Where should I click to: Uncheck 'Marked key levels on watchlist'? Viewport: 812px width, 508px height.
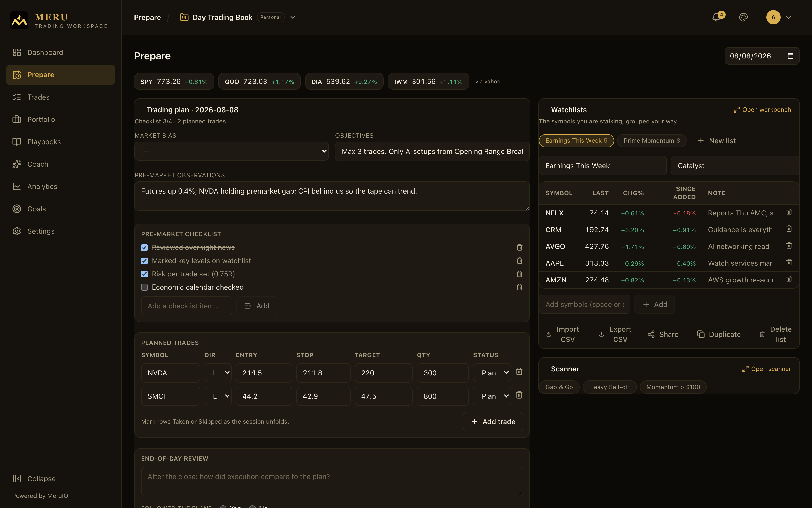coord(144,261)
